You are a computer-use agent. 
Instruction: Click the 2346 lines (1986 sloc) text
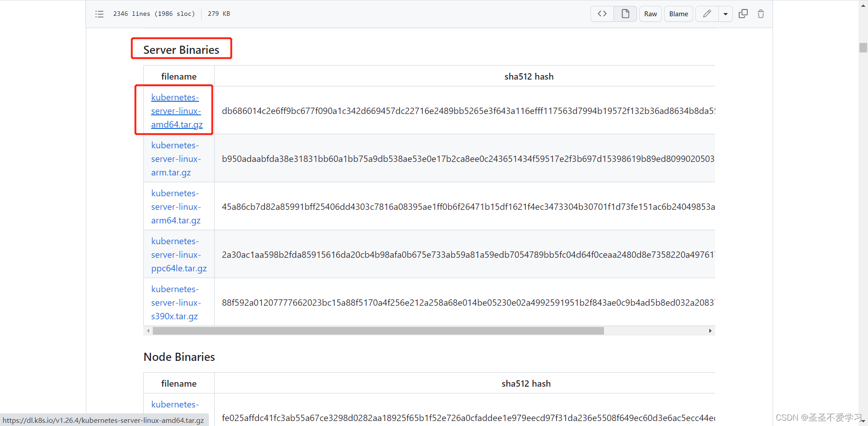tap(154, 14)
